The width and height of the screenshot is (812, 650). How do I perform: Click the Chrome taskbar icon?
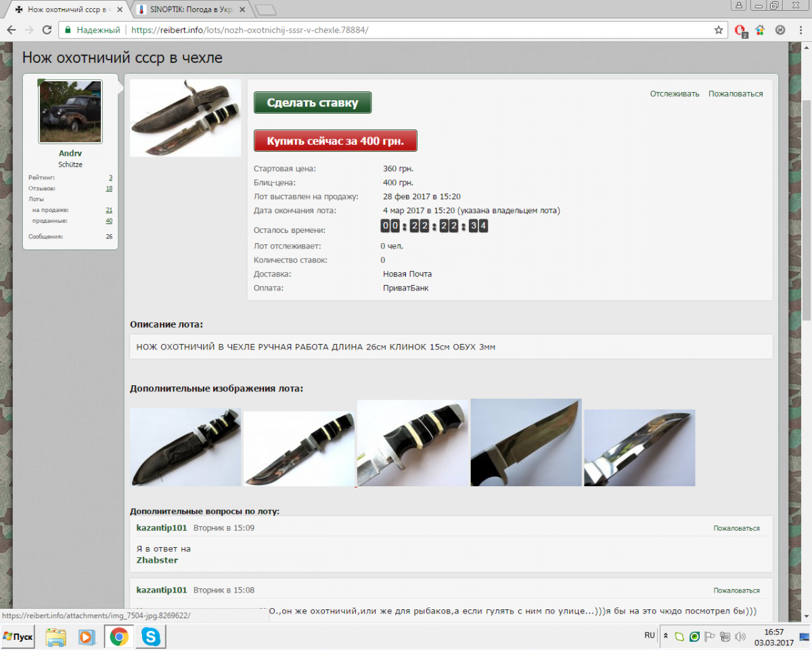point(119,637)
